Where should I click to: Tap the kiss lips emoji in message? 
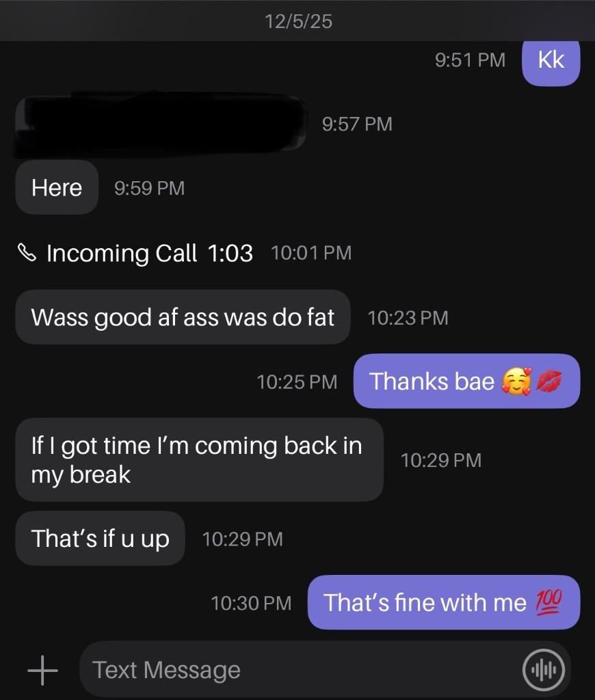pyautogui.click(x=549, y=381)
